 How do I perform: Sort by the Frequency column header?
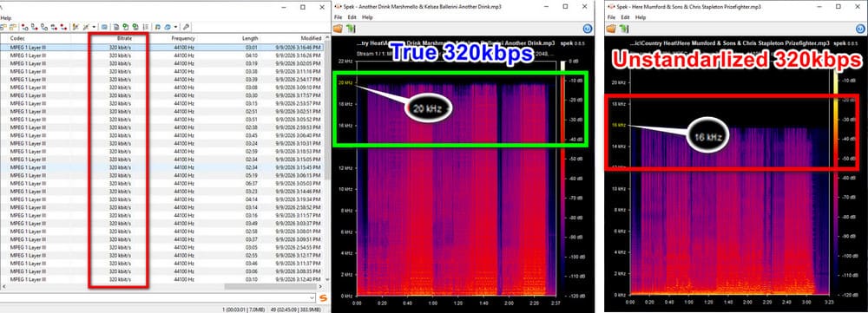point(183,38)
